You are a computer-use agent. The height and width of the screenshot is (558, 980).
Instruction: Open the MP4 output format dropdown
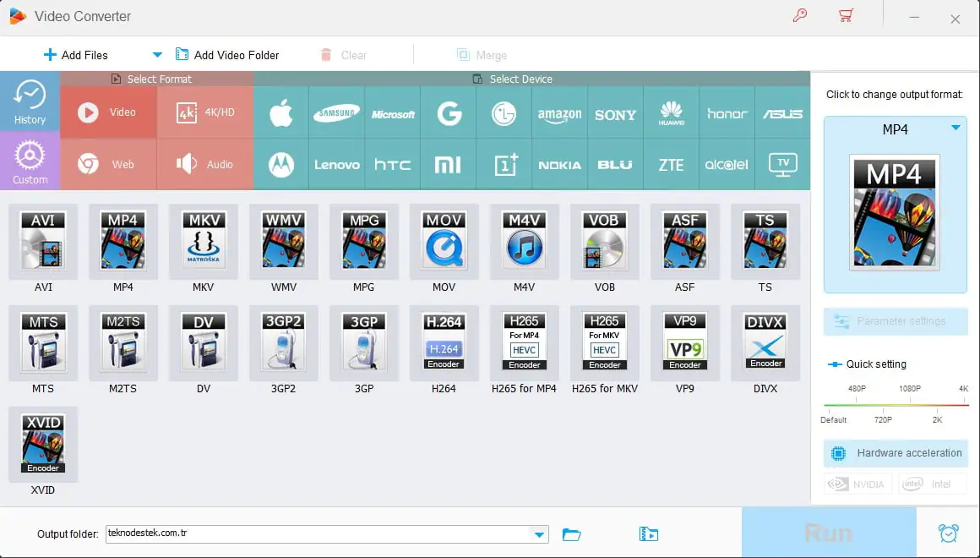(955, 129)
